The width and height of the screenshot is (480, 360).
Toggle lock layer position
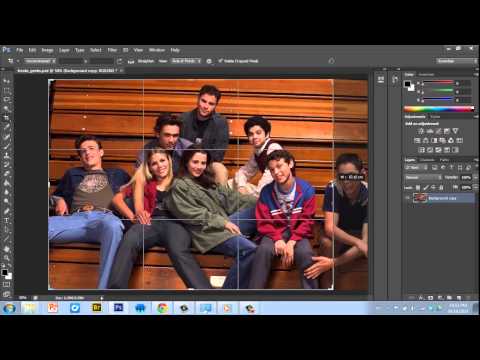(433, 188)
